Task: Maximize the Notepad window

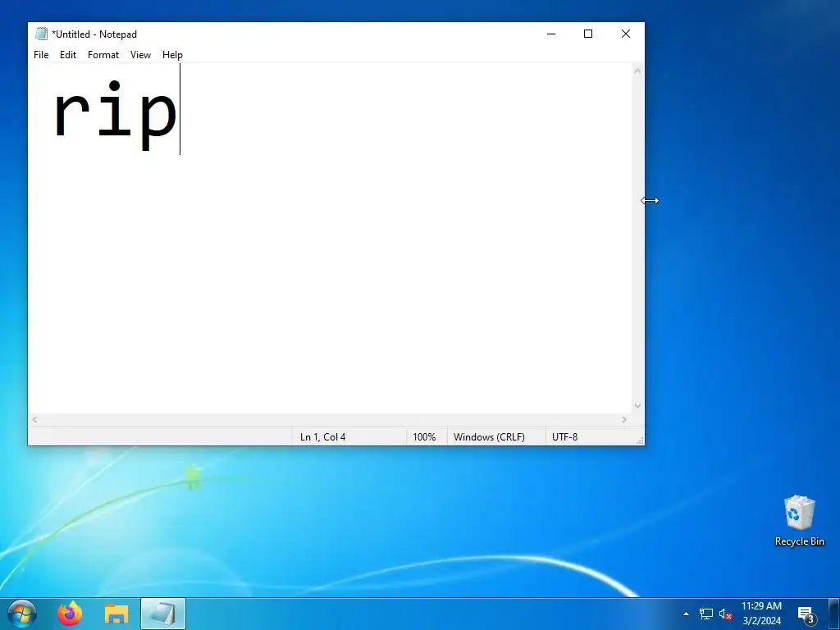Action: click(x=588, y=34)
